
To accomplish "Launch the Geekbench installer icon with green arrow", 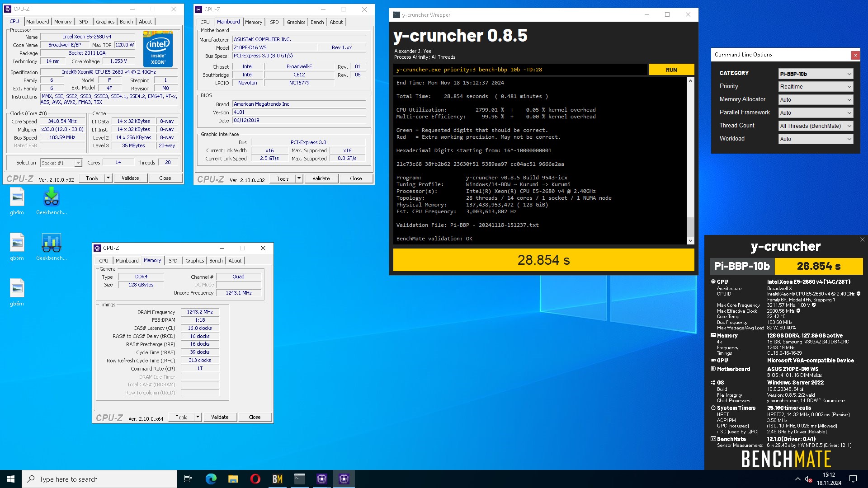I will (51, 202).
